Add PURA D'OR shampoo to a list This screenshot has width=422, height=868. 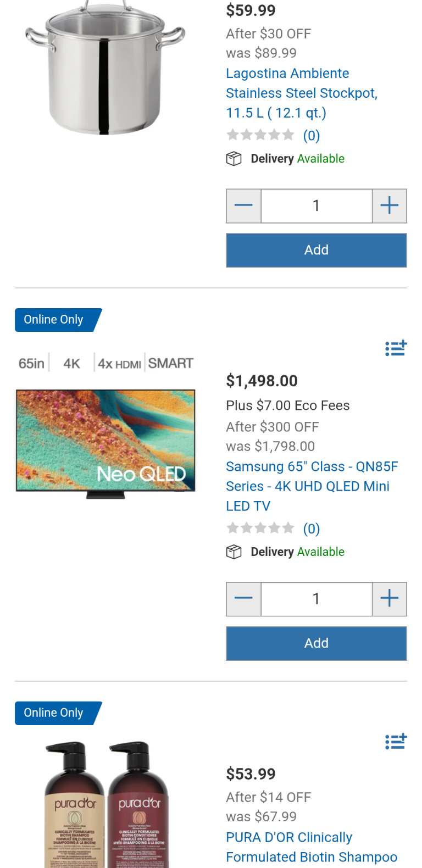pos(396,742)
